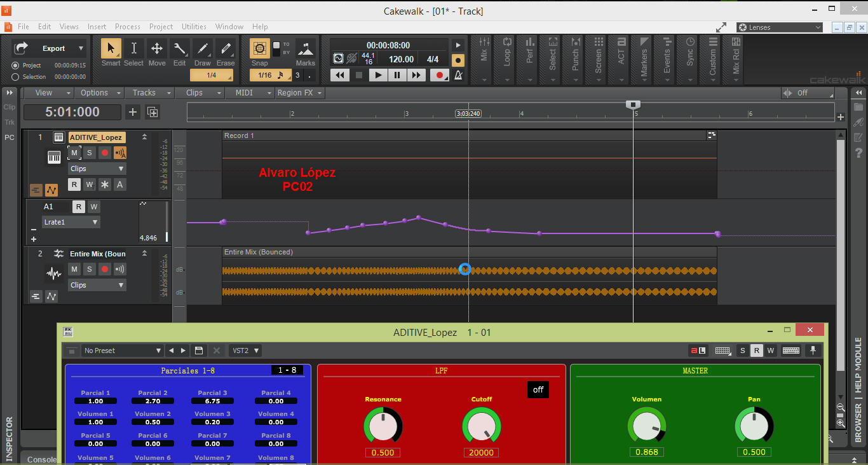Click the help question mark icon

tap(858, 153)
